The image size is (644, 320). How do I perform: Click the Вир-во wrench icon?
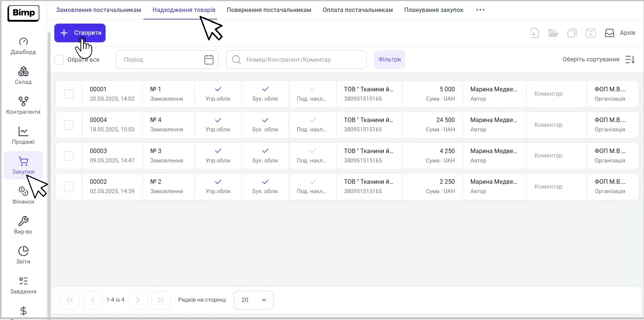[x=23, y=221]
